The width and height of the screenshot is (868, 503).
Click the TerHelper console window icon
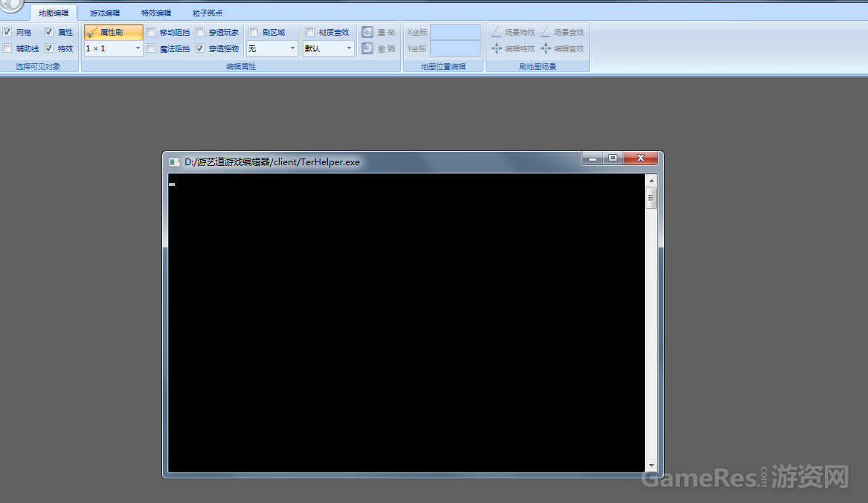[x=174, y=162]
